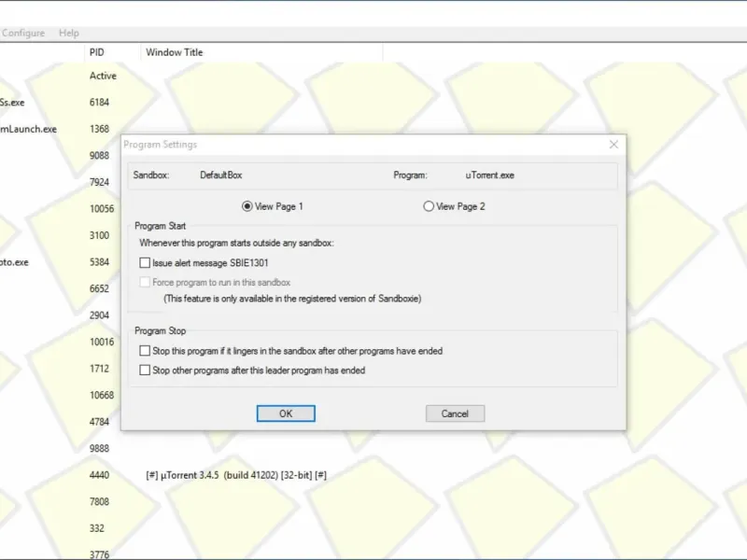Select process row with PID 9088
Viewport: 747px width, 560px height.
click(99, 155)
